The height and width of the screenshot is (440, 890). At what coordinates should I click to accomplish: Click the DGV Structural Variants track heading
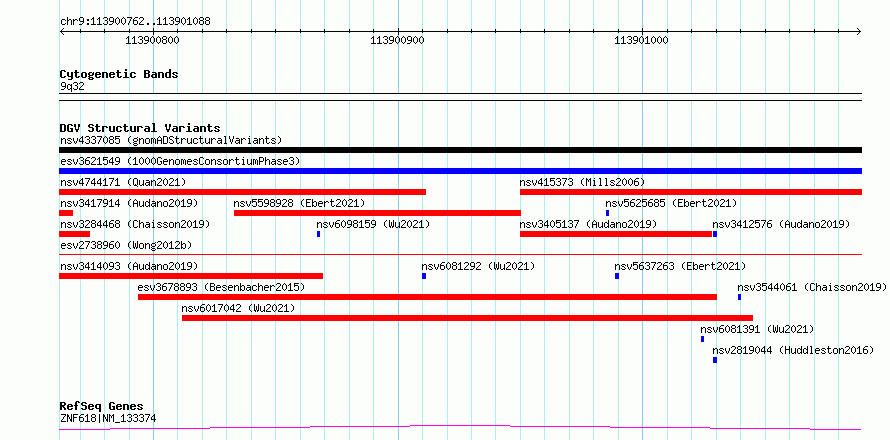[140, 128]
